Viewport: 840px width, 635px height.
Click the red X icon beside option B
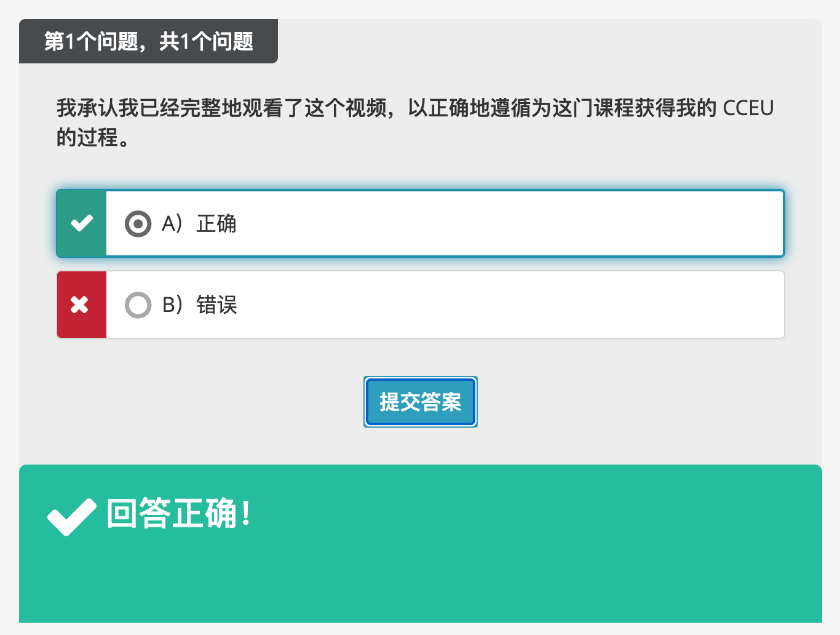[x=80, y=305]
